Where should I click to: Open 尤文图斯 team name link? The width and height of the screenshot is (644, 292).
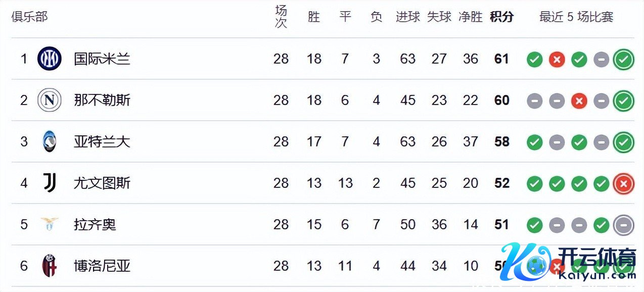tap(102, 183)
